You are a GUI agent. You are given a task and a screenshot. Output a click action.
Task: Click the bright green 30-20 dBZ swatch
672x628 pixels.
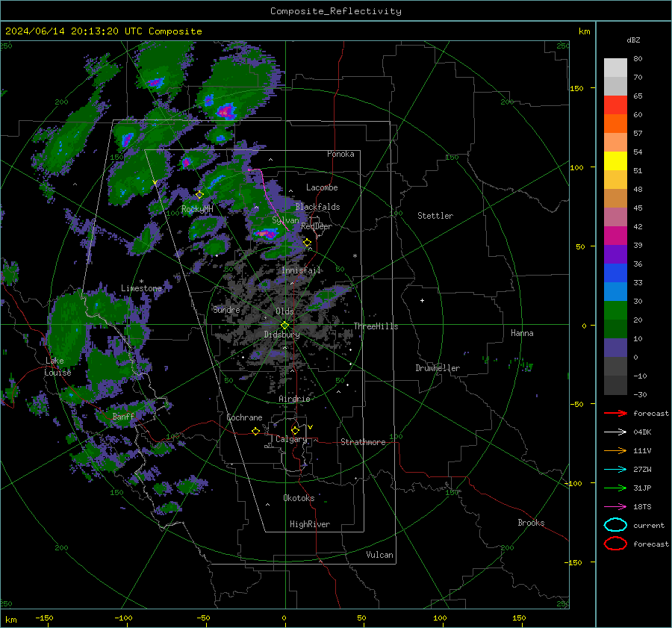(615, 311)
